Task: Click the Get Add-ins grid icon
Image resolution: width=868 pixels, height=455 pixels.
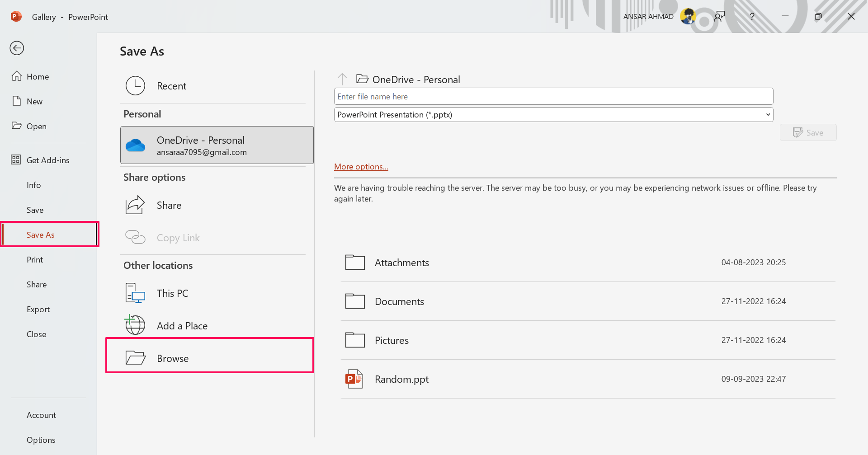Action: [16, 159]
